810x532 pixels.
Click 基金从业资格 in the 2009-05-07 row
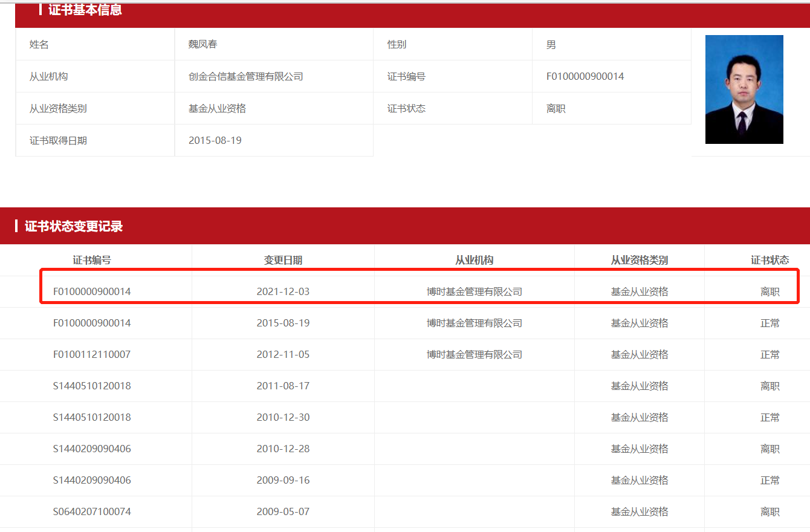click(x=640, y=512)
